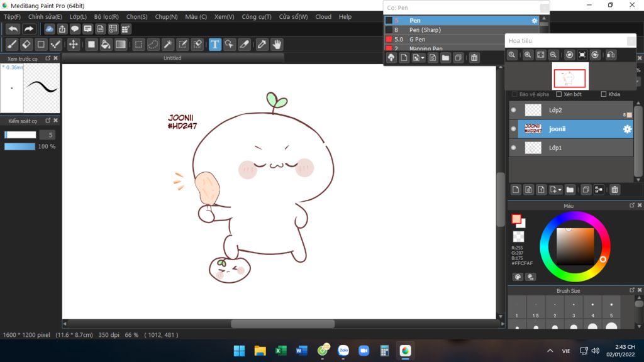Open the add-brush dropdown in brush panel
The image size is (644, 362).
point(422,58)
